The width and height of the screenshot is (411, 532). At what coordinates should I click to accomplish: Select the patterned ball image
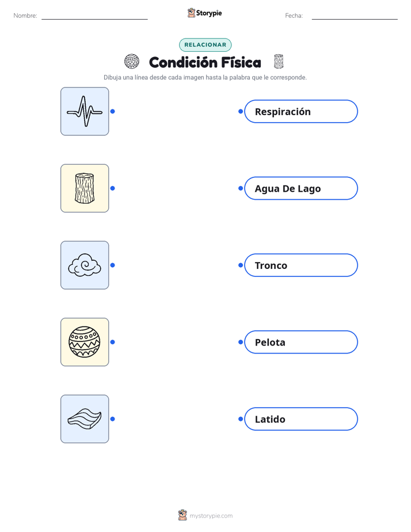85,342
